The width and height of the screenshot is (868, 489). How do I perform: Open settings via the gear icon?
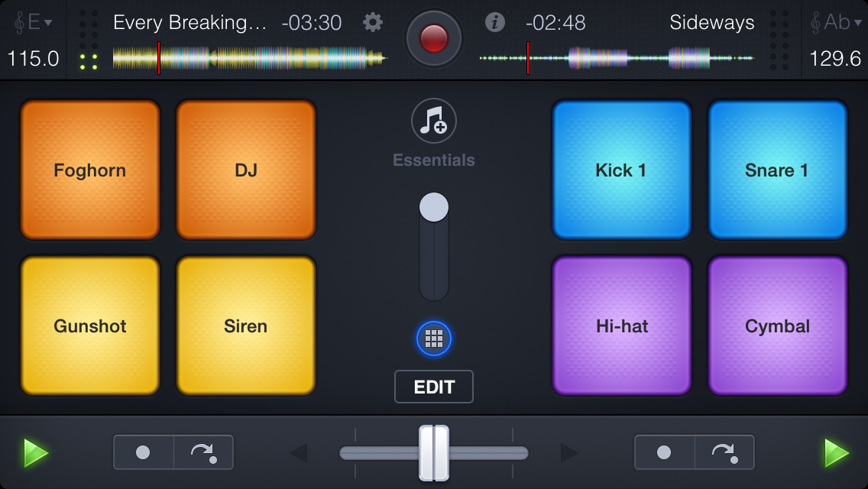(x=373, y=22)
